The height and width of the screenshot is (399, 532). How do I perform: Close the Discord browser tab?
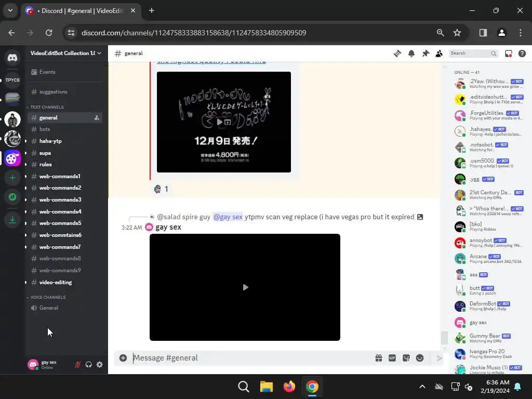click(133, 10)
